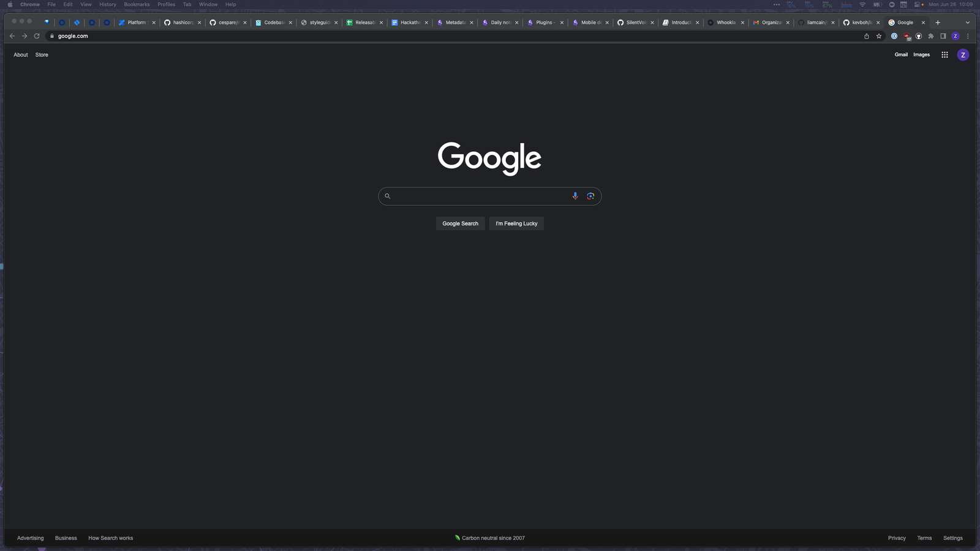
Task: Open the Chrome File menu
Action: 51,4
